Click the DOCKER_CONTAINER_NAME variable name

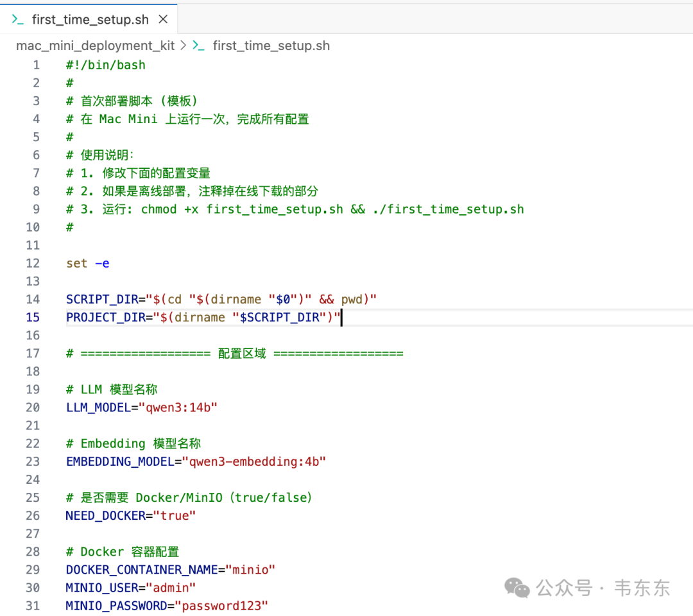pyautogui.click(x=142, y=570)
